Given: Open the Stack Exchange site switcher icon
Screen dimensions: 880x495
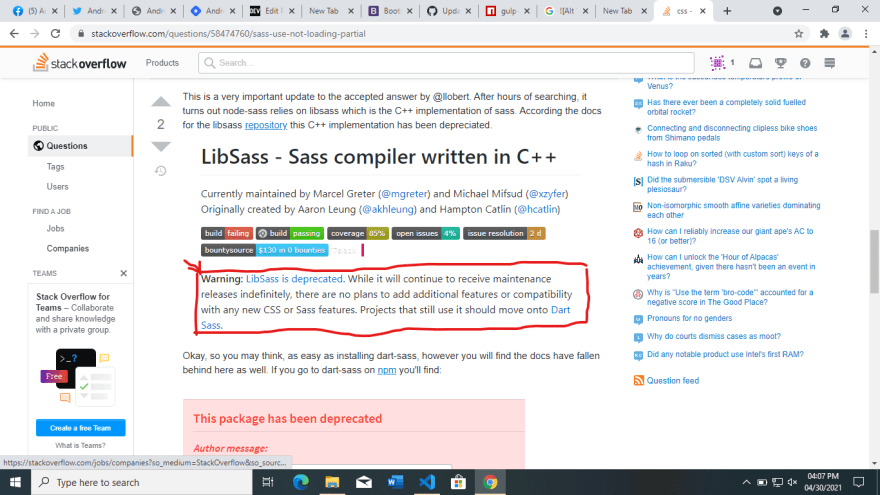Looking at the screenshot, I should pyautogui.click(x=829, y=63).
